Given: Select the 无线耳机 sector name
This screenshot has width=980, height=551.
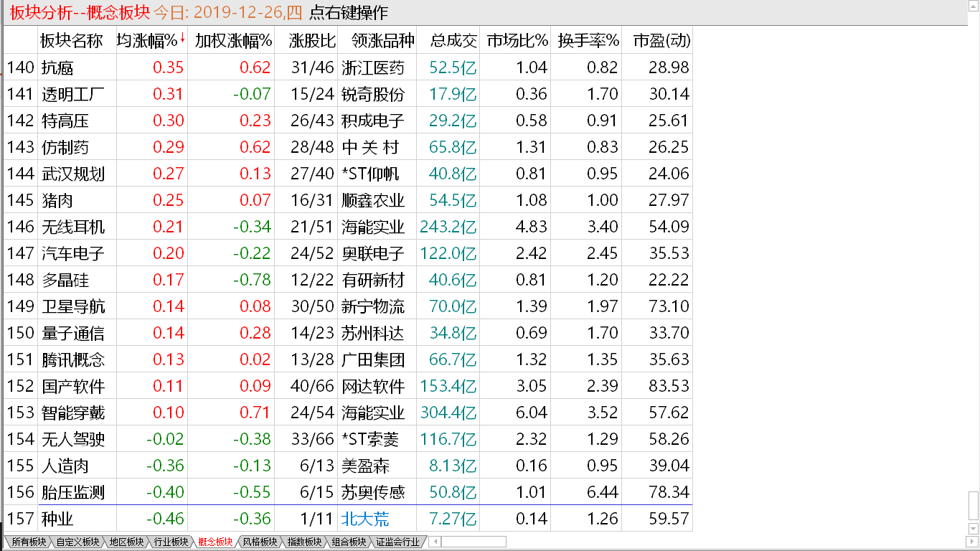Looking at the screenshot, I should pos(73,227).
